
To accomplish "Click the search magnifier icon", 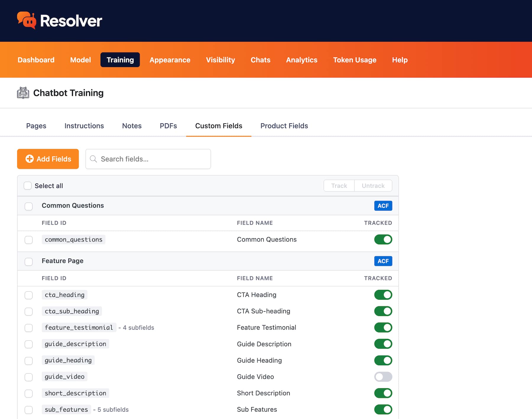I will pyautogui.click(x=93, y=159).
